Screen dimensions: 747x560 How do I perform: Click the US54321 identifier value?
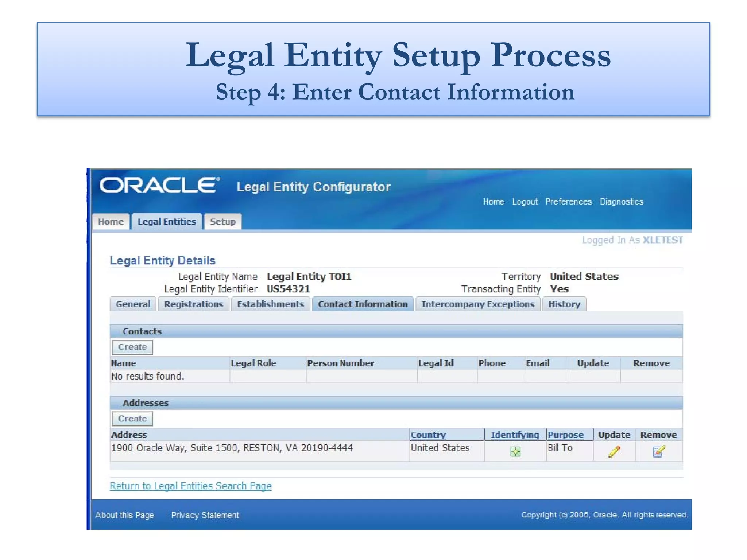pyautogui.click(x=288, y=289)
